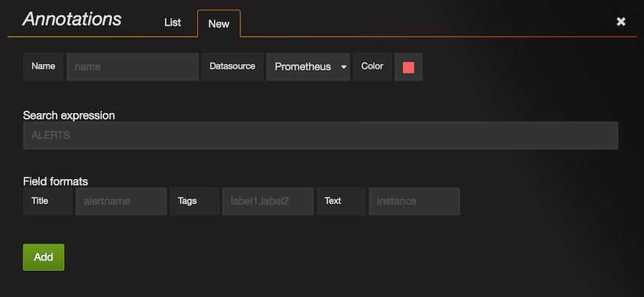
Task: Switch to the List tab
Action: 172,23
